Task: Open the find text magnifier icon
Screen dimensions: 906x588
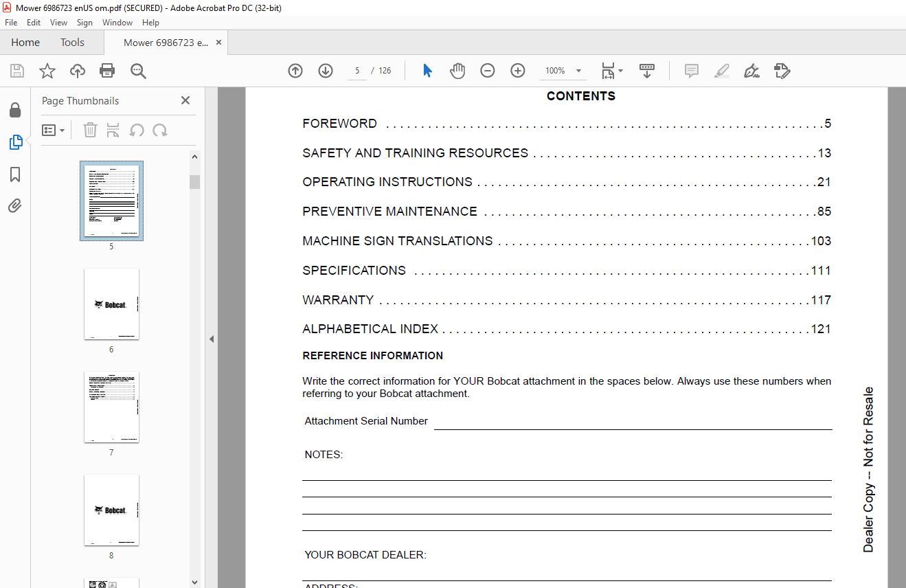Action: (138, 71)
